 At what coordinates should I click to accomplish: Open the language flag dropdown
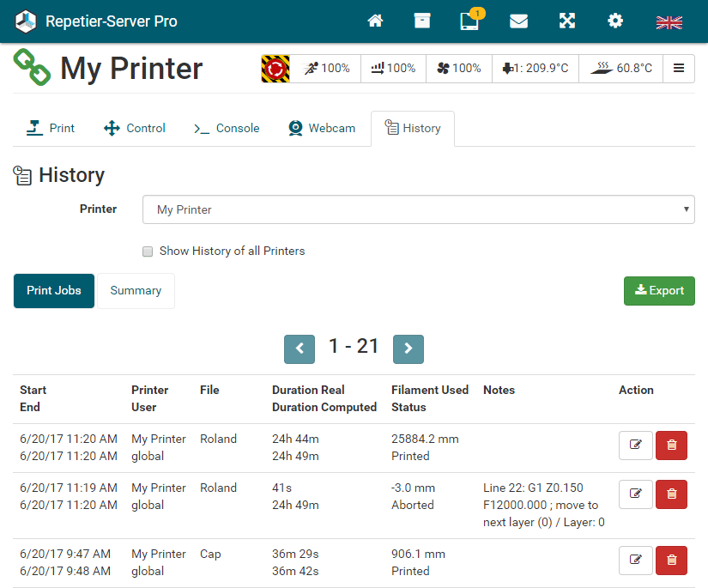point(669,22)
